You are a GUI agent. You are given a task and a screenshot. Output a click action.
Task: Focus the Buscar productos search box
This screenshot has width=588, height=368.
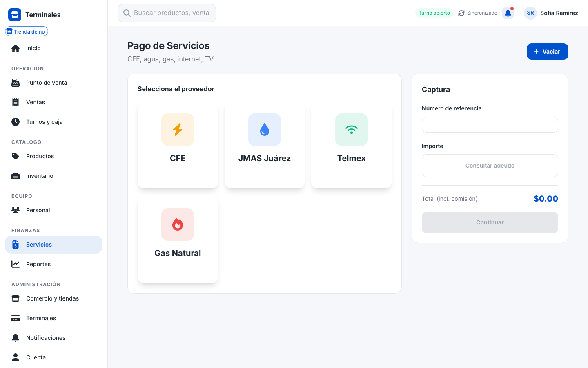[167, 13]
